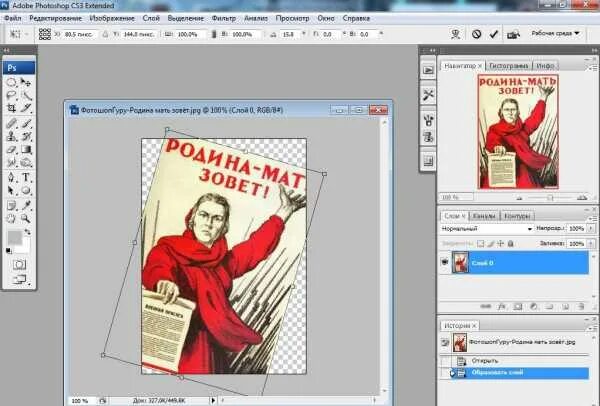The image size is (600, 406).
Task: Select the Eyedropper tool
Action: 26,205
